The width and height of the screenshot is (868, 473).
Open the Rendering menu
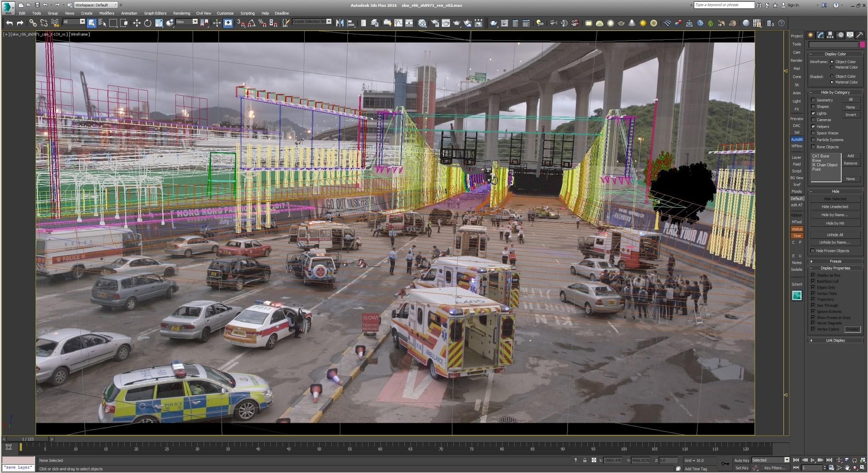pyautogui.click(x=181, y=13)
